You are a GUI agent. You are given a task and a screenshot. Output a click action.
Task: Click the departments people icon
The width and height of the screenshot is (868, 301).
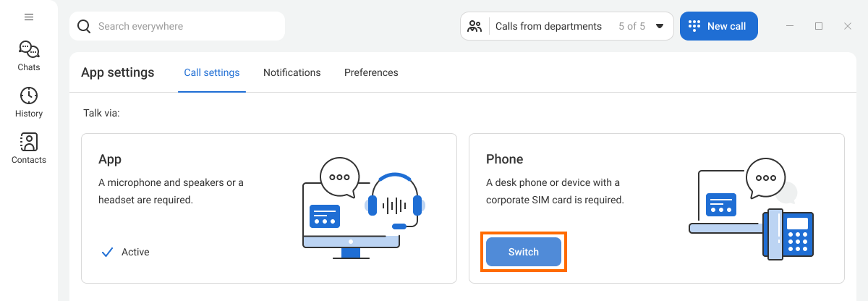475,26
